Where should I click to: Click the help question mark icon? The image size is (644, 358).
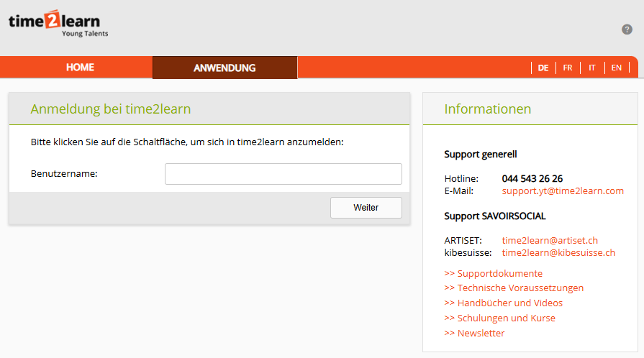627,29
